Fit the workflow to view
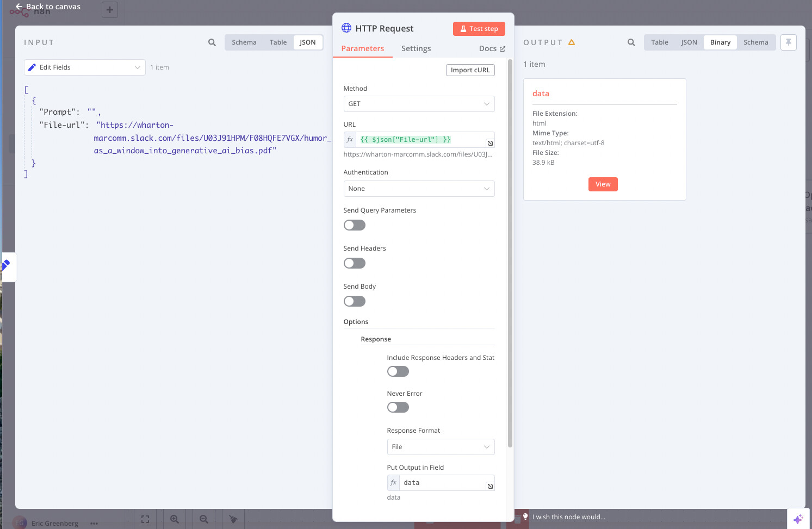 145,519
